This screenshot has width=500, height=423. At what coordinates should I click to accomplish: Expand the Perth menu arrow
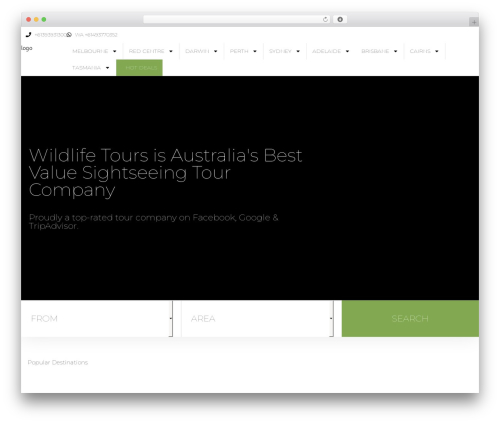click(x=255, y=51)
